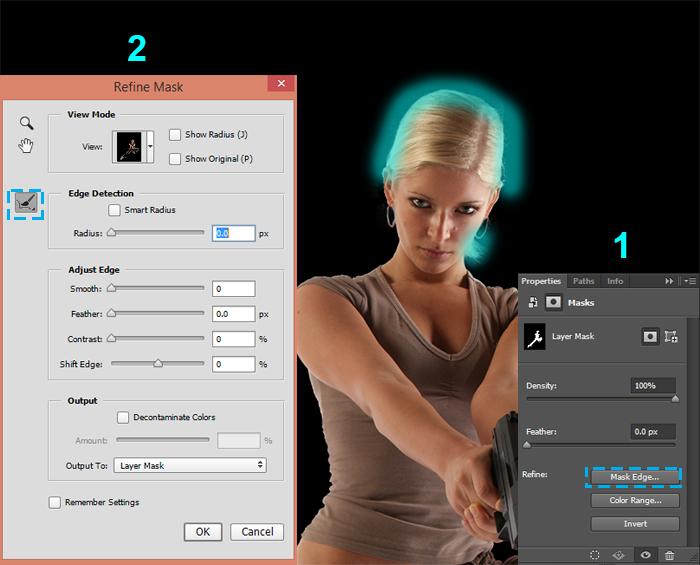Select the pixel mask button next to Layer Mask
This screenshot has height=565, width=700.
click(x=650, y=337)
